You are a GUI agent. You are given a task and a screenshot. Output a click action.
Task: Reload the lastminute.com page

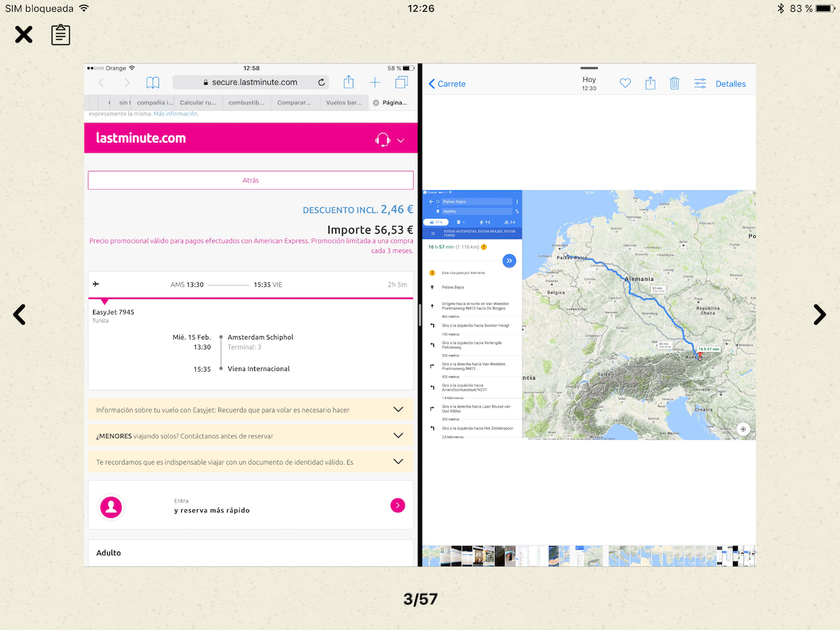[321, 83]
